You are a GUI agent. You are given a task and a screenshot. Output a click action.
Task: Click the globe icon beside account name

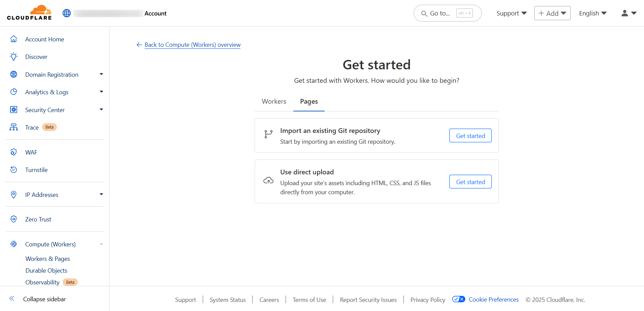coord(67,13)
